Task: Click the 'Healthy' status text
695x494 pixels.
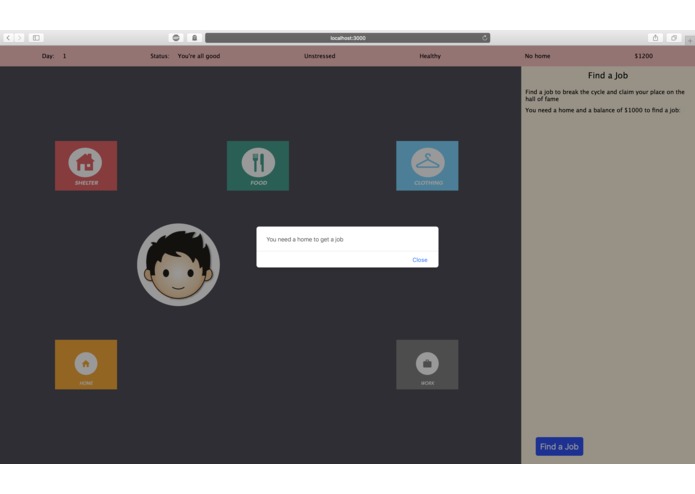Action: tap(430, 56)
